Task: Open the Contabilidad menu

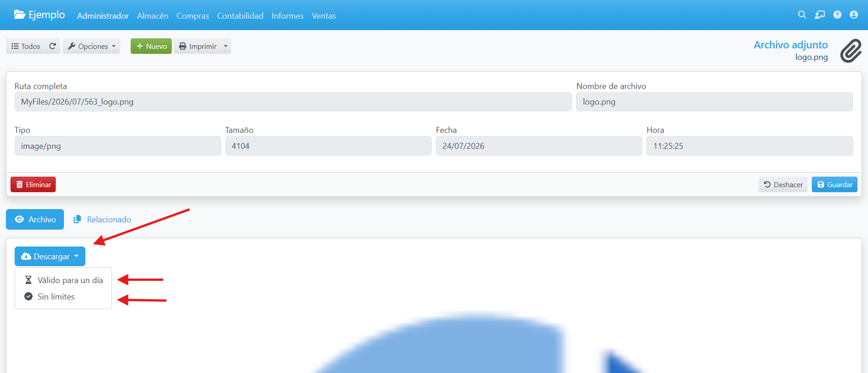Action: point(240,16)
